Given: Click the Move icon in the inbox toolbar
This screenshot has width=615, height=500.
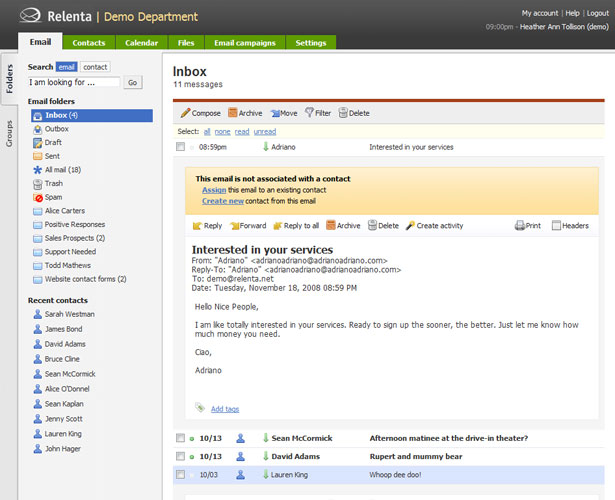Looking at the screenshot, I should click(275, 113).
